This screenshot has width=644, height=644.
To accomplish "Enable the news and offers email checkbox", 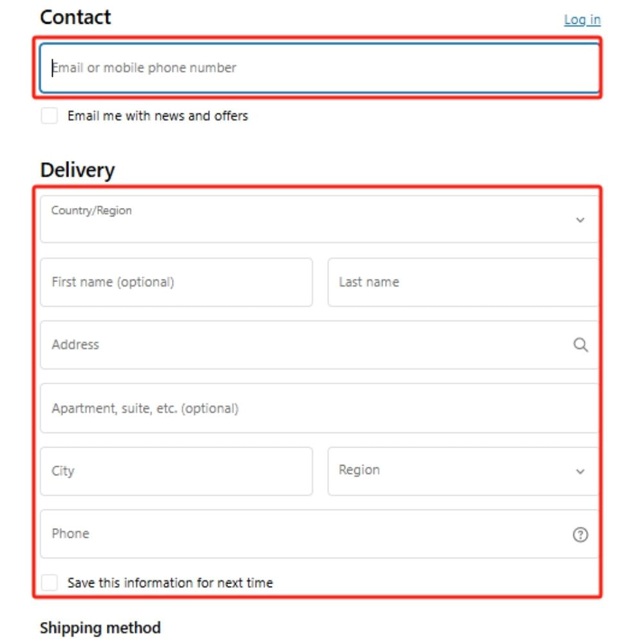I will pyautogui.click(x=50, y=116).
